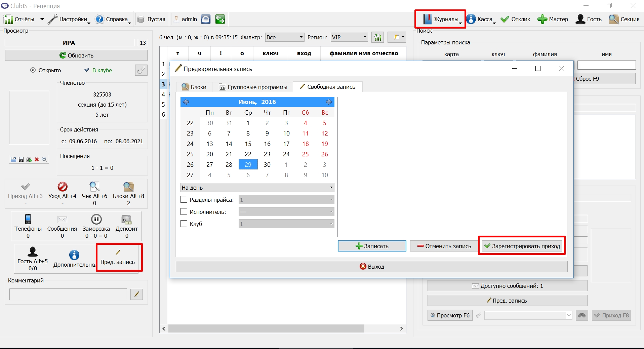Click the Выход button

tap(371, 267)
